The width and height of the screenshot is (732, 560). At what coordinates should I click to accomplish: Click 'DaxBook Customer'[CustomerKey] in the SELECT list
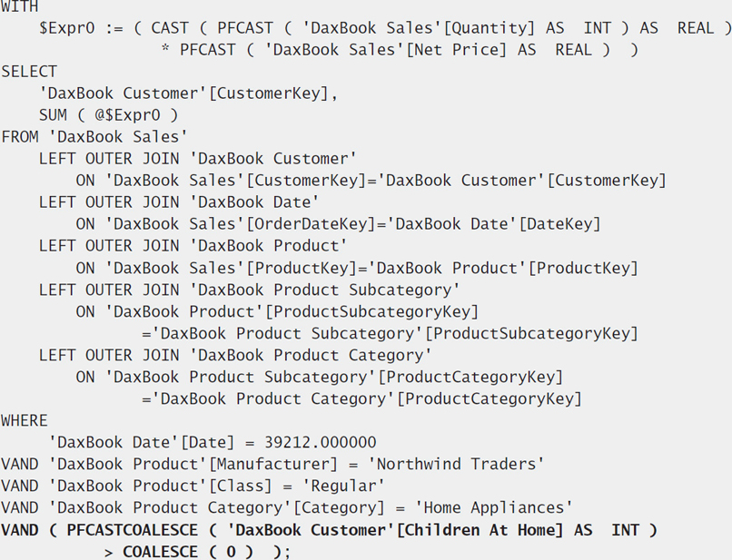(x=189, y=93)
